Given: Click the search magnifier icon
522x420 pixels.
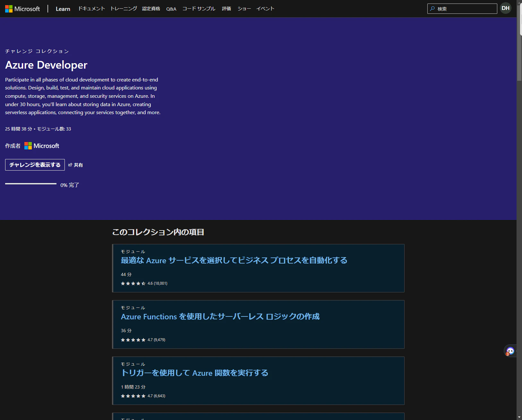Looking at the screenshot, I should click(432, 9).
